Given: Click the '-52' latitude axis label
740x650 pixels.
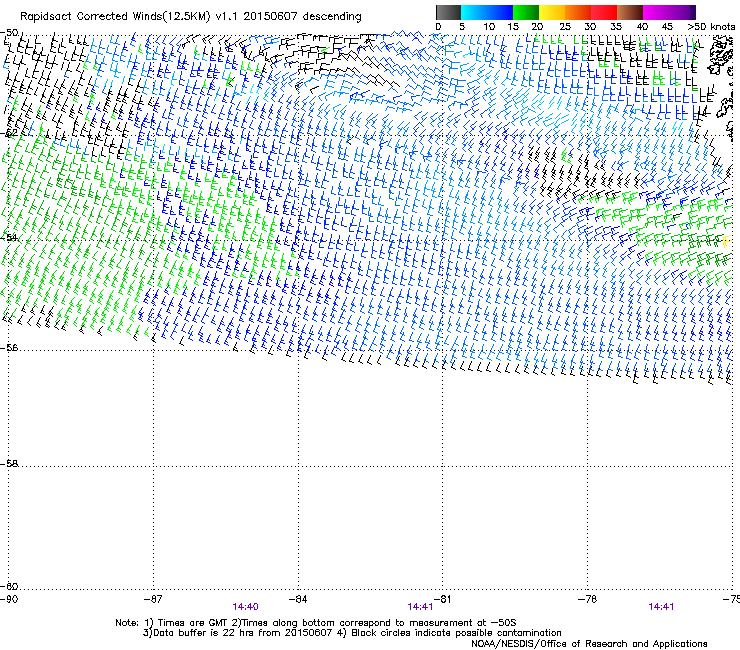Looking at the screenshot, I should pos(9,133).
